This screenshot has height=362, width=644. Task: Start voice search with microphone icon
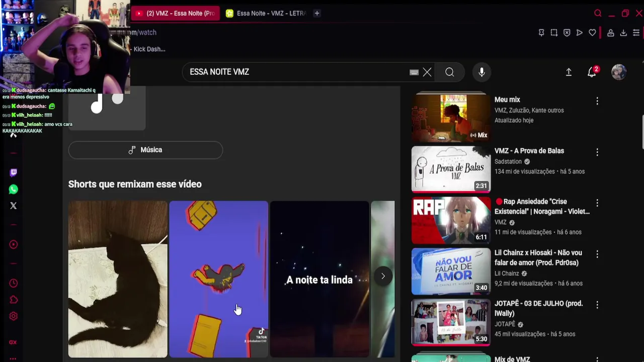tap(481, 72)
